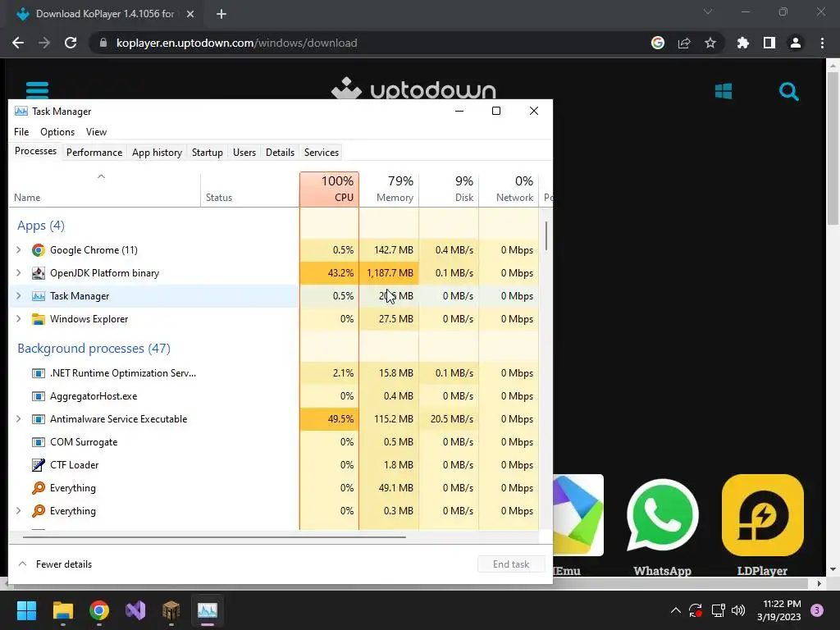This screenshot has height=630, width=840.
Task: Open the Options menu
Action: tap(57, 132)
